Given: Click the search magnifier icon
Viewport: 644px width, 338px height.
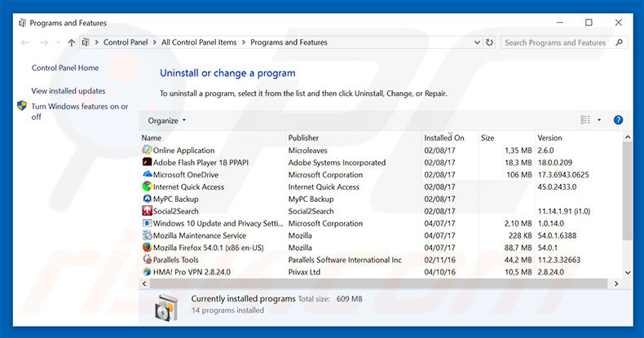Looking at the screenshot, I should [x=620, y=42].
